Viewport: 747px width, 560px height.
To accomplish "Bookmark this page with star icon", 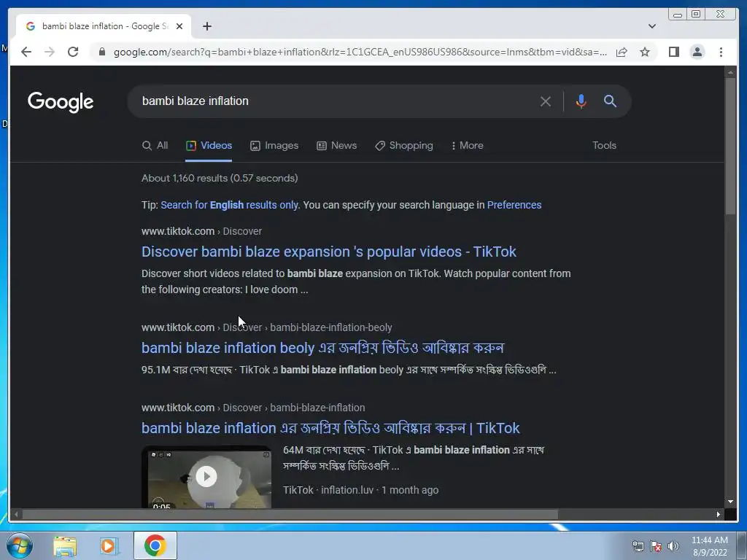I will tap(645, 52).
